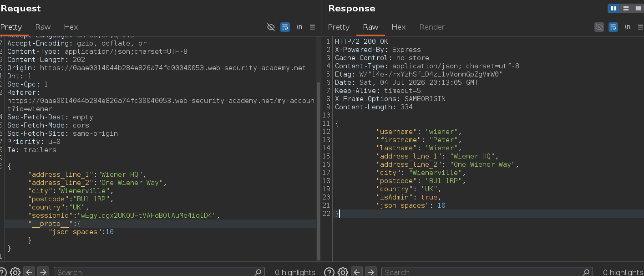Viewport: 644px width, 276px height.
Task: Toggle word wrap icon in Request panel
Action: [x=285, y=27]
